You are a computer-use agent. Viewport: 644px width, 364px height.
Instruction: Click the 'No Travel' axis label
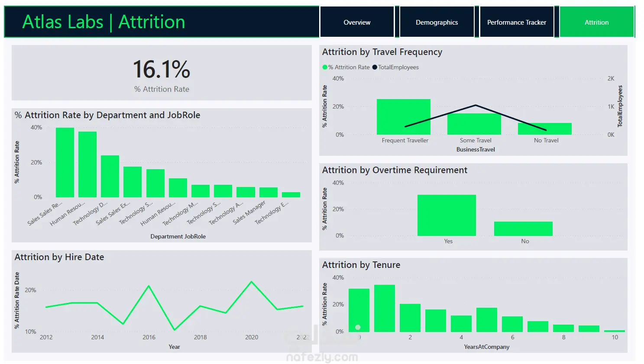(x=546, y=140)
